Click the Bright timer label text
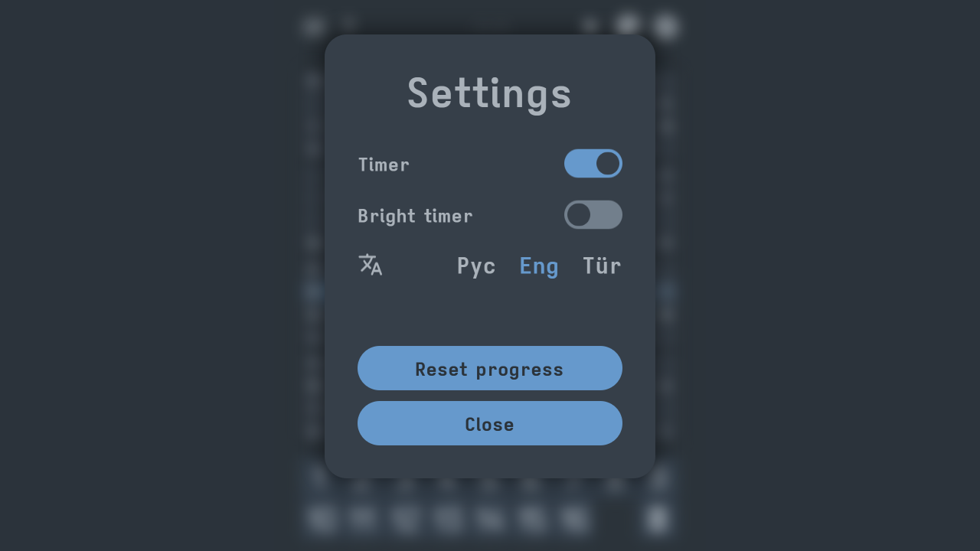980x551 pixels. 415,216
